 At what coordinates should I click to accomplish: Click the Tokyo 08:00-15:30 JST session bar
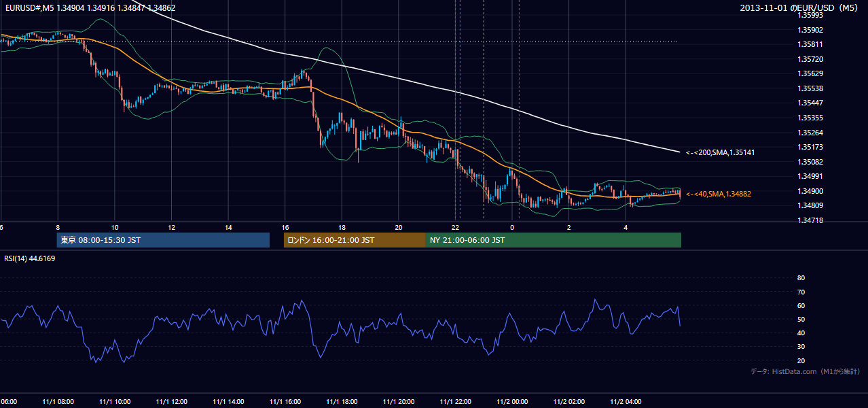click(x=163, y=240)
